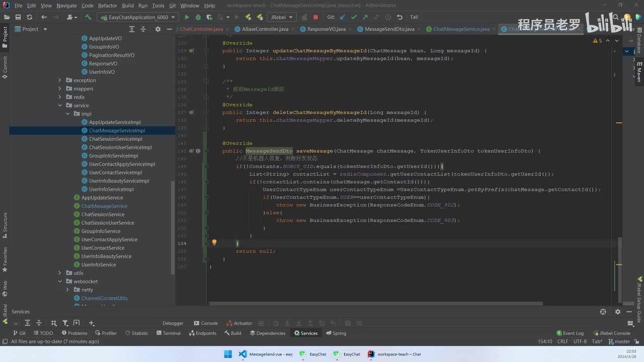Collapse the impl folder in project tree
The width and height of the screenshot is (644, 362).
(x=68, y=114)
